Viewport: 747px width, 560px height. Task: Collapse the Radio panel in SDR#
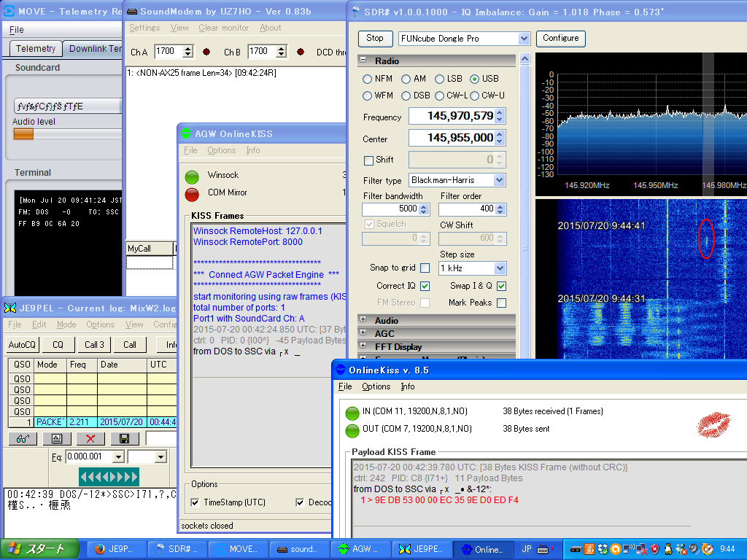363,60
